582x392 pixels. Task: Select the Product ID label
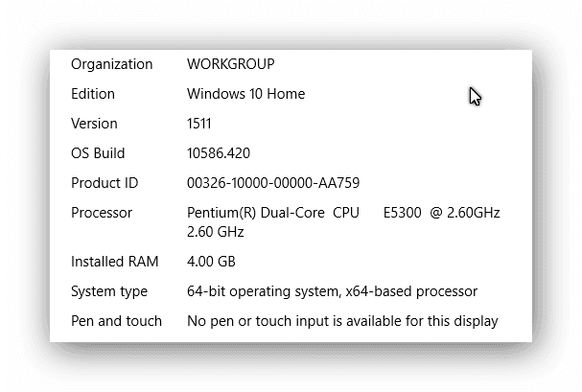coord(105,183)
